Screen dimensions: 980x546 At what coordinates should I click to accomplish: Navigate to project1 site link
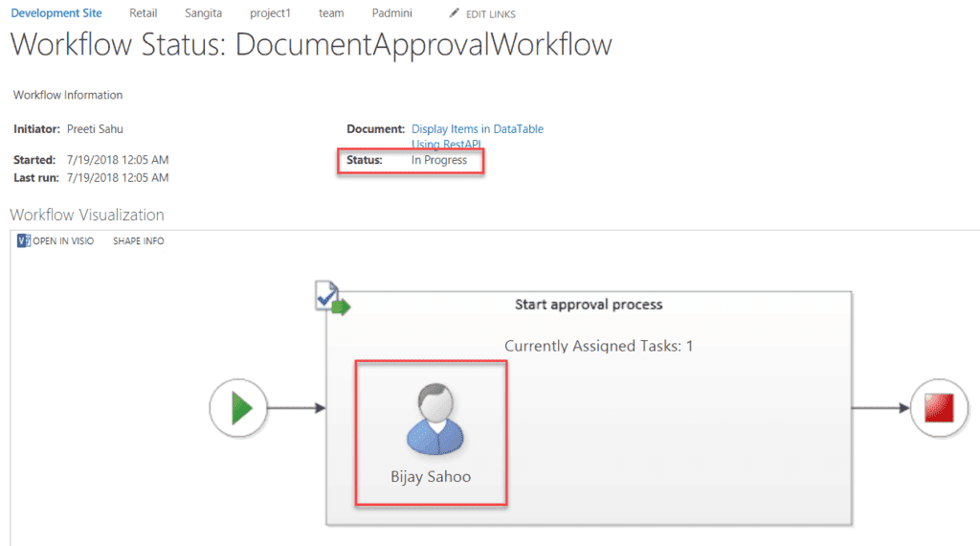click(x=270, y=13)
